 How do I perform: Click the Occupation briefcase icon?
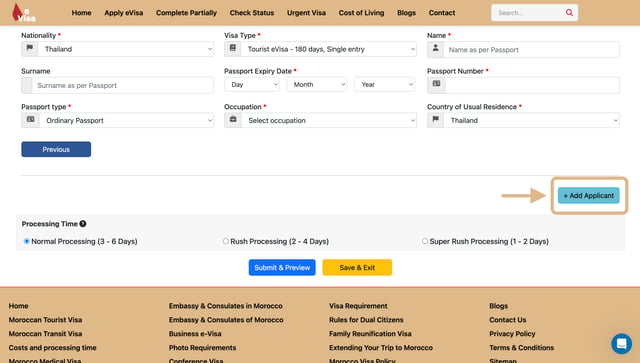233,119
